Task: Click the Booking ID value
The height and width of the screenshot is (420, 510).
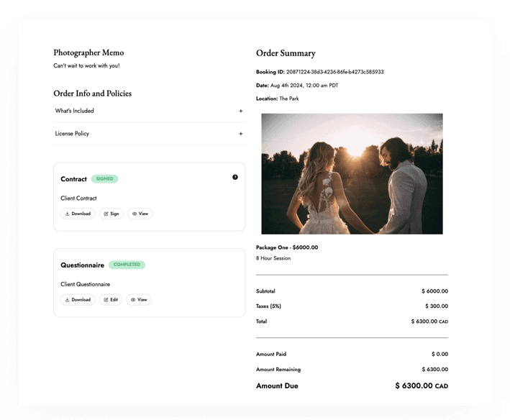Action: coord(334,72)
